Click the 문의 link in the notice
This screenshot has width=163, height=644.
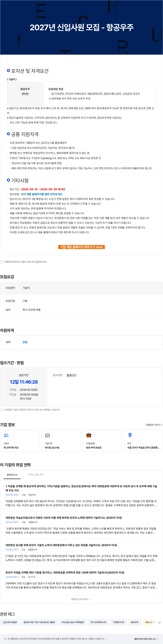coord(37,262)
